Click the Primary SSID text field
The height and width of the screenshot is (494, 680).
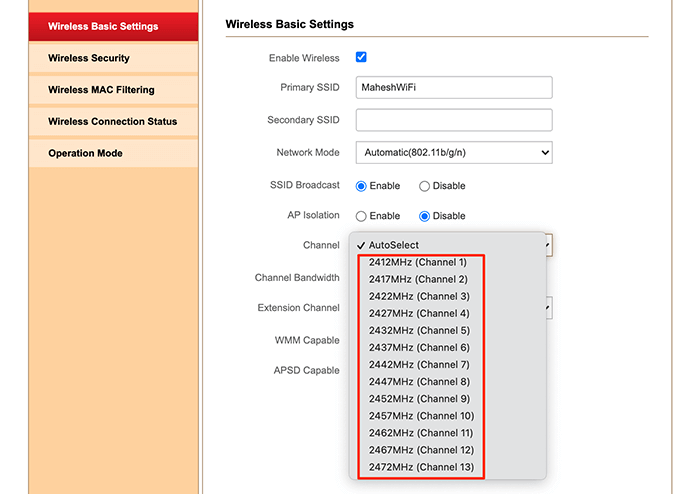click(454, 87)
